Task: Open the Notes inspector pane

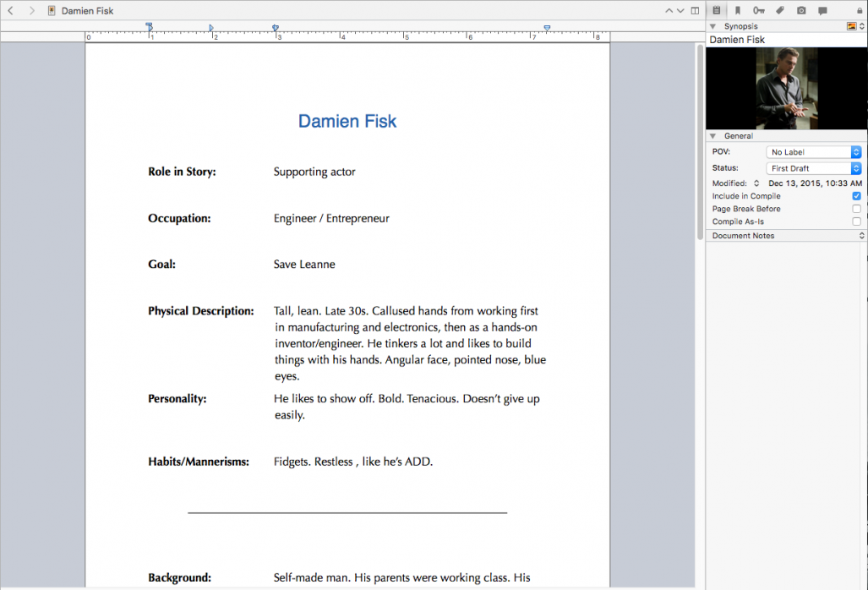Action: 717,10
